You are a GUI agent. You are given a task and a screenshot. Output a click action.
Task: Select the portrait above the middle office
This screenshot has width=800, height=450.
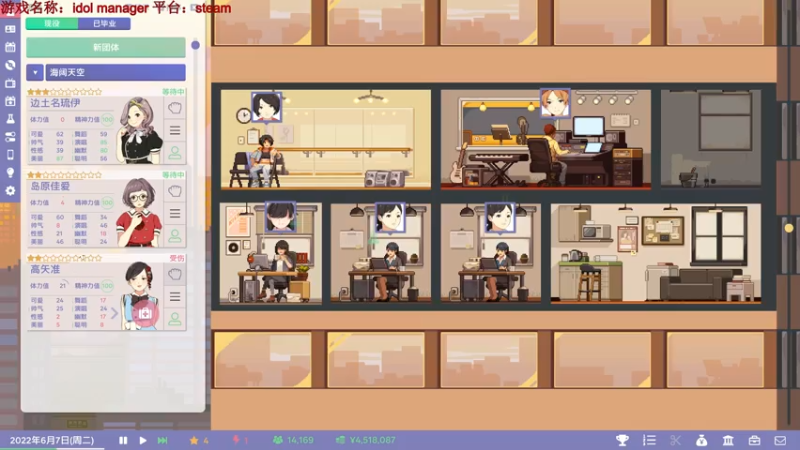point(390,217)
